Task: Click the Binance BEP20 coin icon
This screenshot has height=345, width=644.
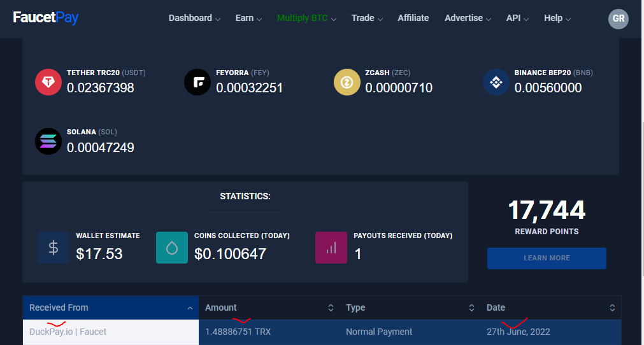Action: (x=496, y=82)
